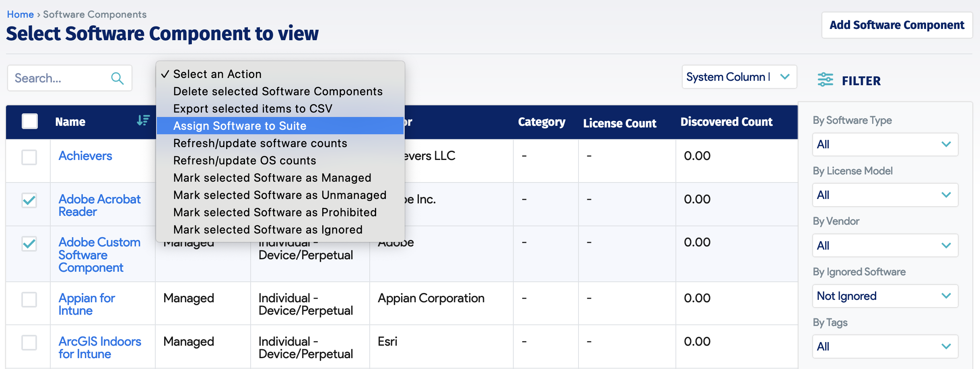Open the FILTER panel via sliders icon
The height and width of the screenshot is (369, 980).
point(825,80)
